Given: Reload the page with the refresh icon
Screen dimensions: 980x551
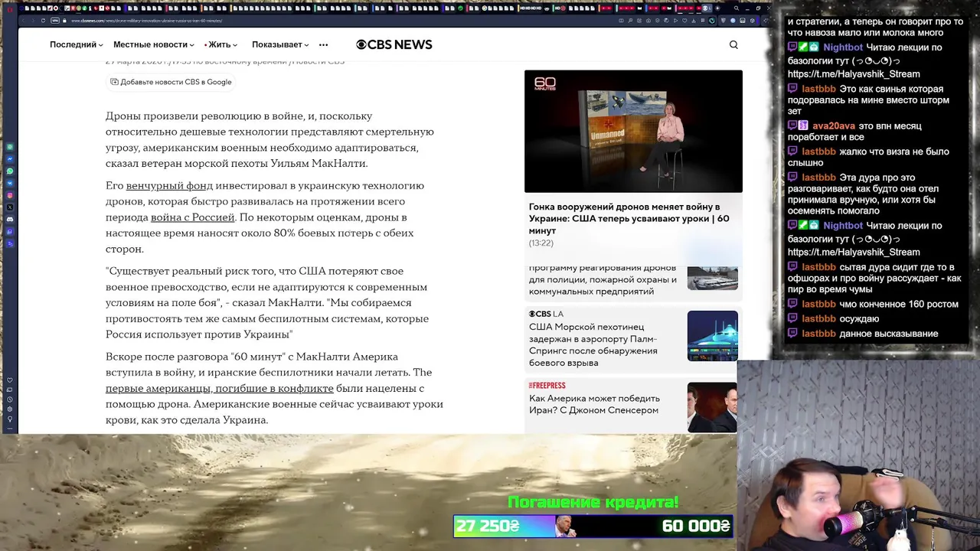Looking at the screenshot, I should pos(43,21).
